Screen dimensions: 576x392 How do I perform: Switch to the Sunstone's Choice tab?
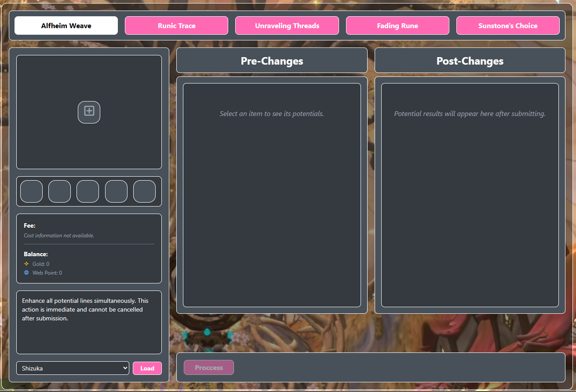(x=508, y=25)
